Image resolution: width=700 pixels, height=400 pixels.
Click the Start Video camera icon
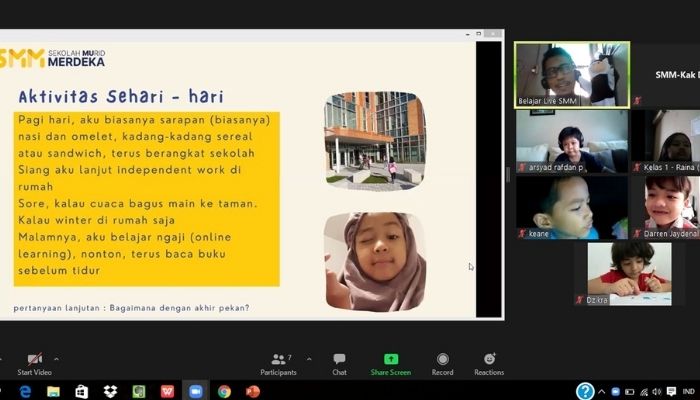point(34,359)
